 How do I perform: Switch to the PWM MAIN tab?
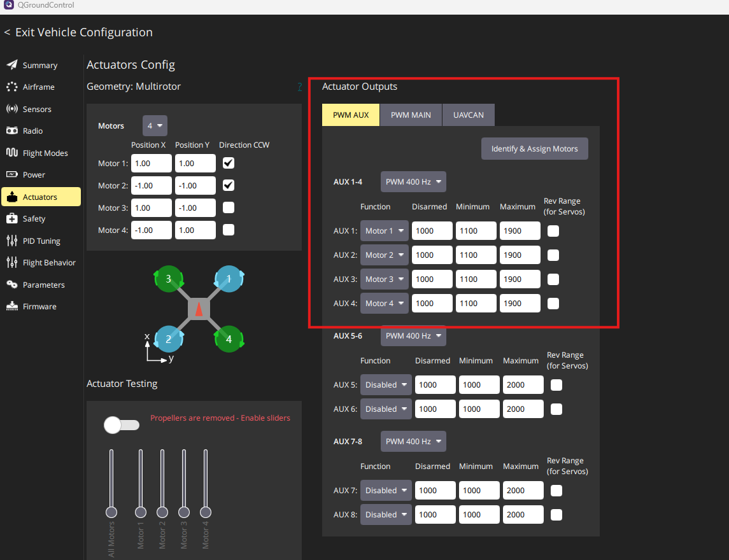[x=411, y=115]
